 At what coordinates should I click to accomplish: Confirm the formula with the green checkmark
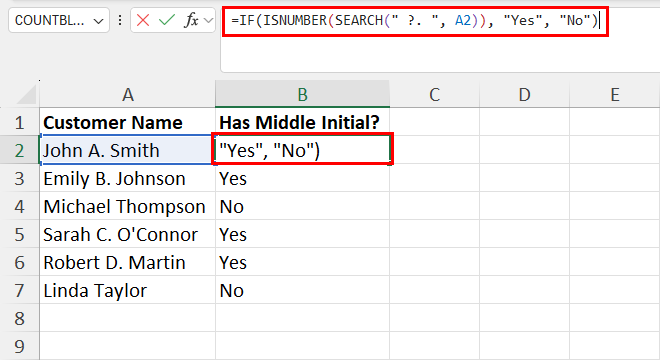[x=167, y=20]
